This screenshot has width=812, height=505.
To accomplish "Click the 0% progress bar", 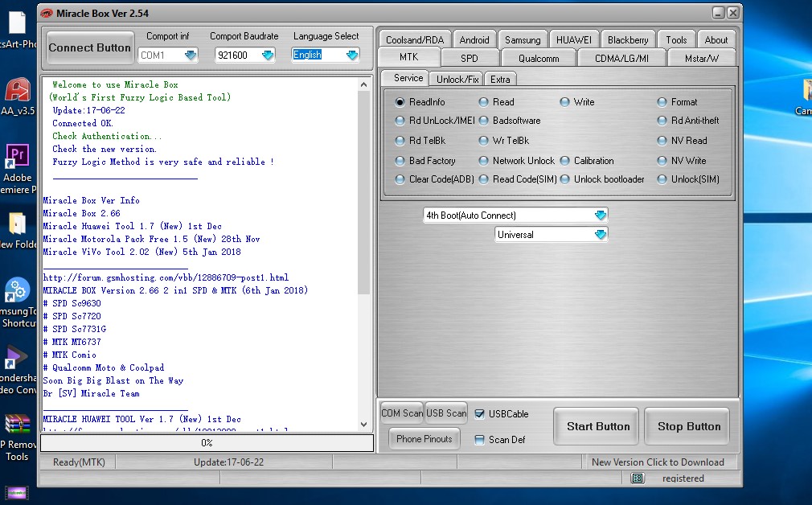I will (207, 443).
